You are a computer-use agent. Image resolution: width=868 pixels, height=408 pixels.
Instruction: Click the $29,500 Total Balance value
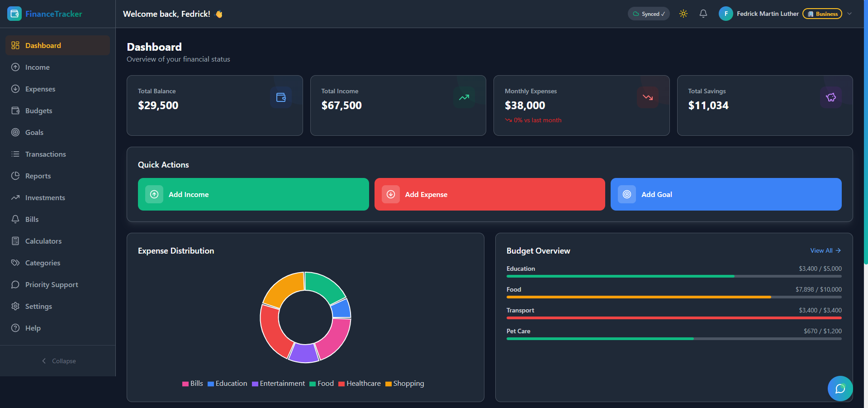(x=158, y=106)
